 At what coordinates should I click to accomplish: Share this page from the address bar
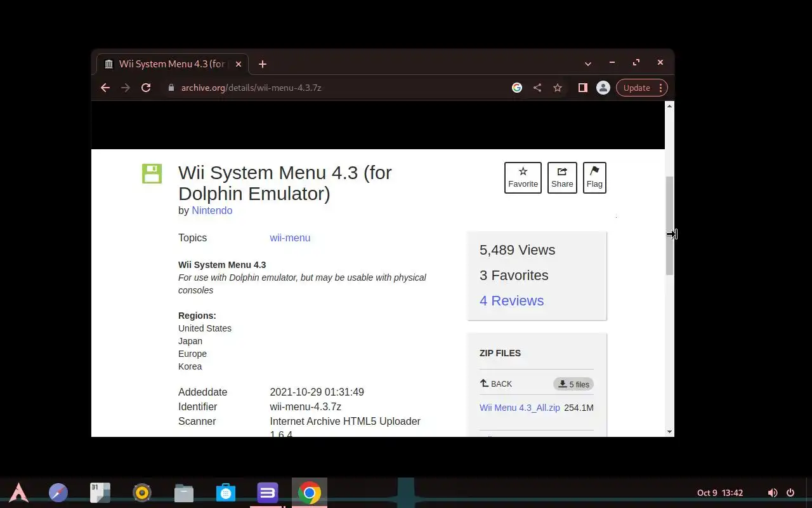pyautogui.click(x=537, y=88)
